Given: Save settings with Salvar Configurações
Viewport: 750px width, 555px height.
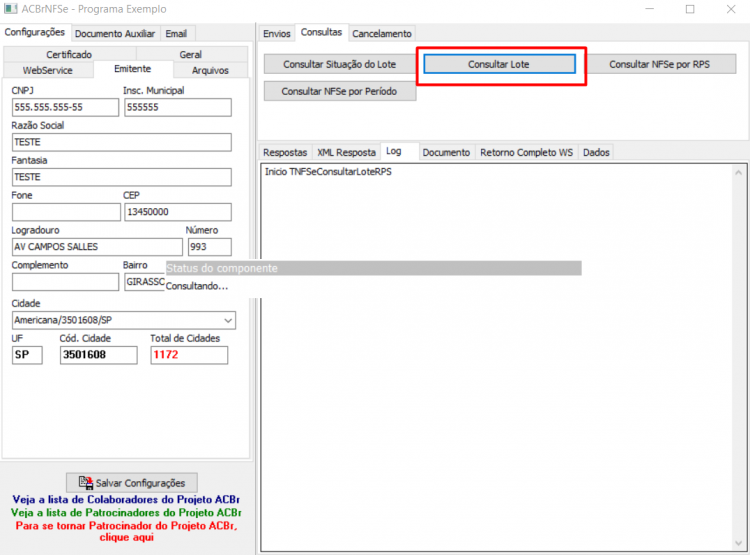Looking at the screenshot, I should (132, 483).
